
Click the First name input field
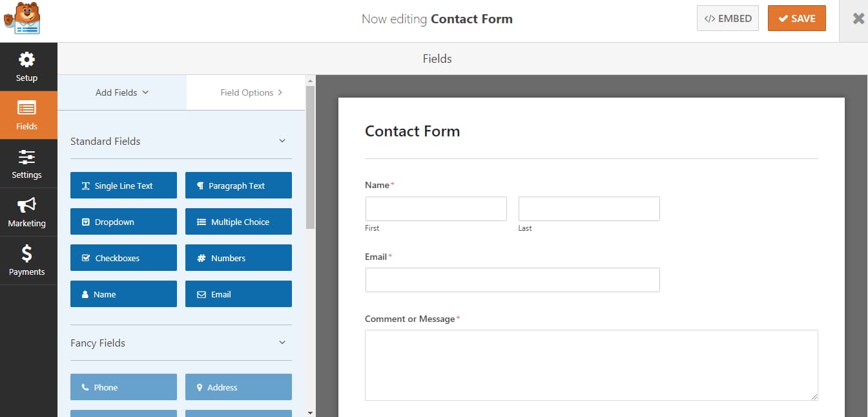pyautogui.click(x=436, y=208)
